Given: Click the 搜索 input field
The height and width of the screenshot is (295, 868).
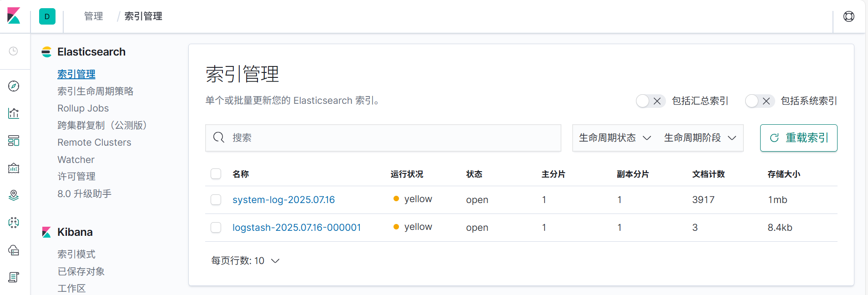Looking at the screenshot, I should pos(383,138).
